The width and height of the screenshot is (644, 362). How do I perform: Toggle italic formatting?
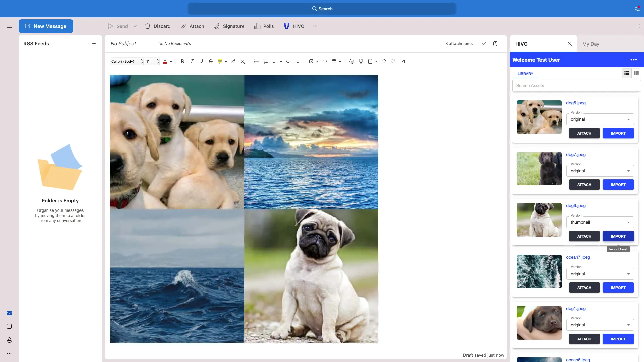(192, 61)
